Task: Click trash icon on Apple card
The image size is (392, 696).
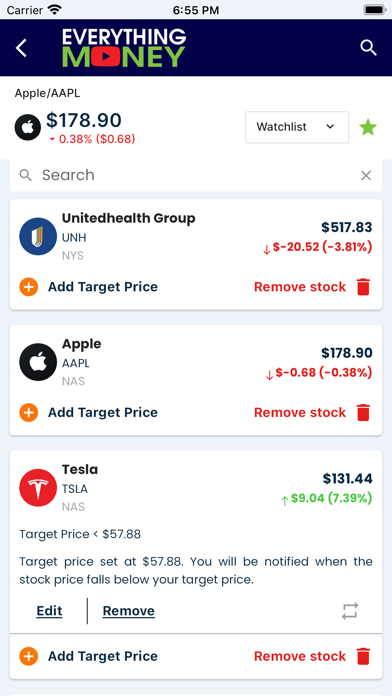Action: 363,412
